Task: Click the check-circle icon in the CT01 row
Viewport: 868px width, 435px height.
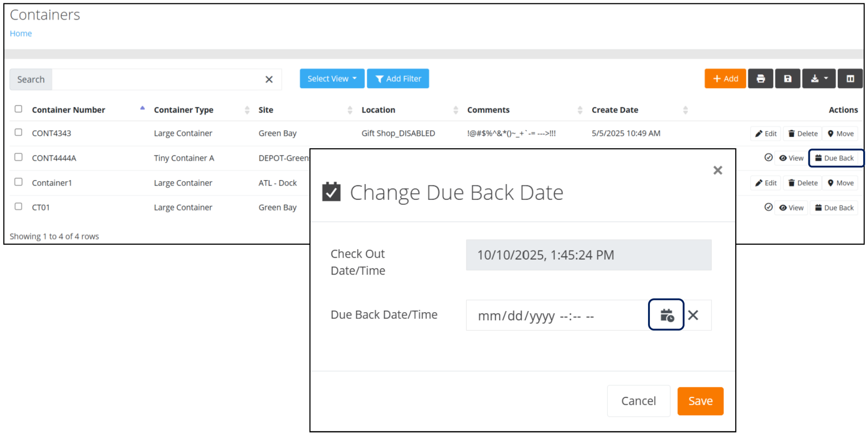Action: pyautogui.click(x=768, y=207)
